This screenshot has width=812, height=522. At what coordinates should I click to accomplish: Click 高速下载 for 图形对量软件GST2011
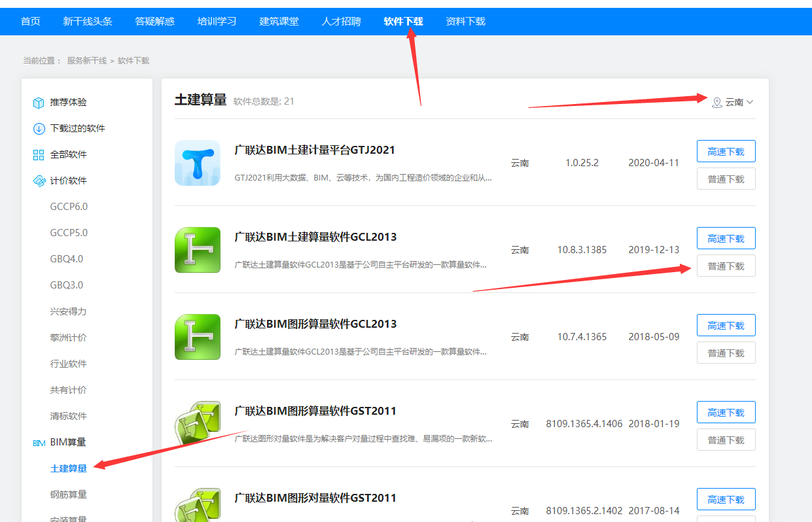pos(726,499)
